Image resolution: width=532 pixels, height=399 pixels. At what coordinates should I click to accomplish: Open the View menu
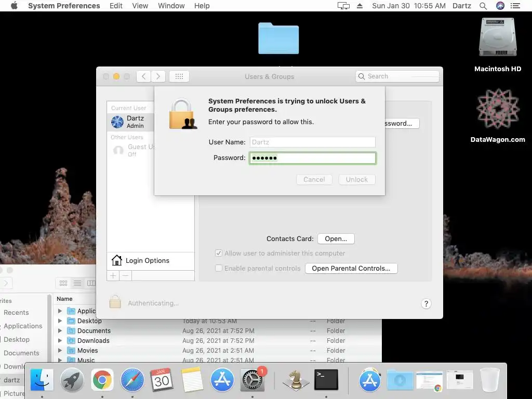tap(140, 6)
